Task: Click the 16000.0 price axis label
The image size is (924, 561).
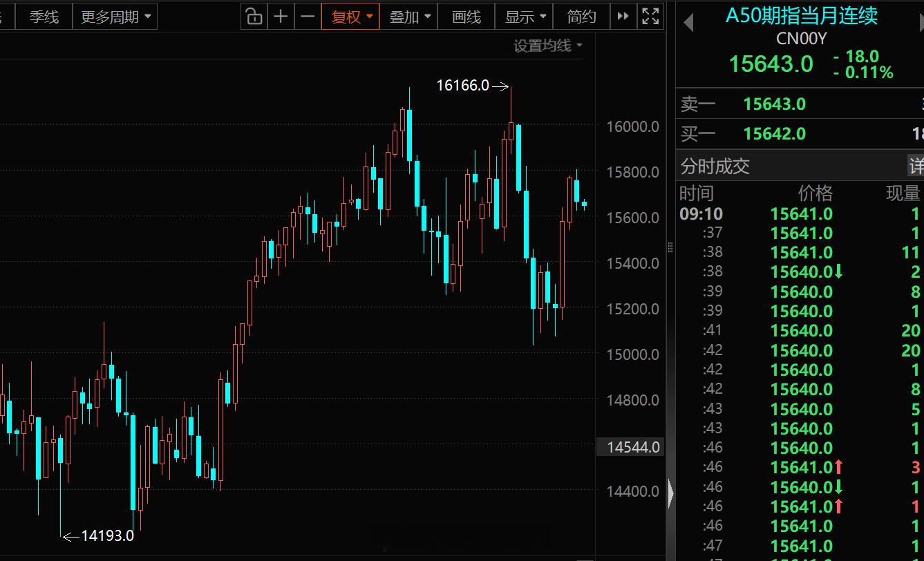Action: 632,126
